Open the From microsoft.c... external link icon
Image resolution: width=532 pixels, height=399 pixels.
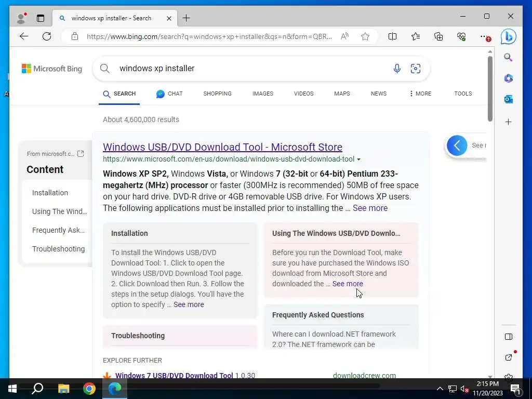(x=81, y=154)
